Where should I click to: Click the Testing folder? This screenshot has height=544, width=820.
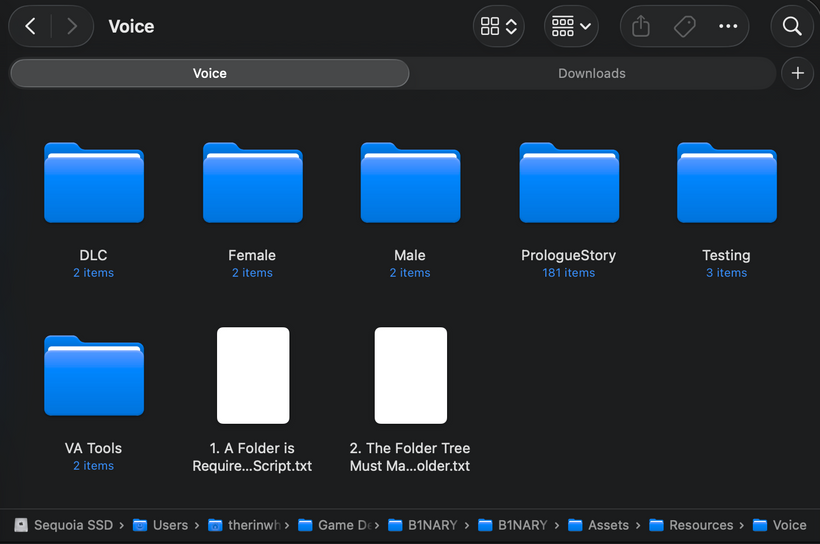(x=726, y=183)
